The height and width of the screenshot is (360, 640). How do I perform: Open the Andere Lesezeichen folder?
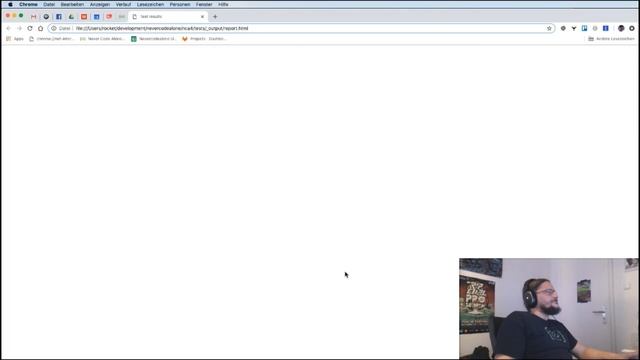coord(611,39)
